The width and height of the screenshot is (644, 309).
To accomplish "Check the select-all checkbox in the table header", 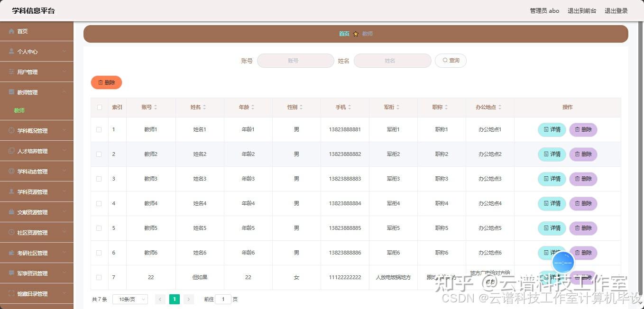I will pyautogui.click(x=99, y=107).
